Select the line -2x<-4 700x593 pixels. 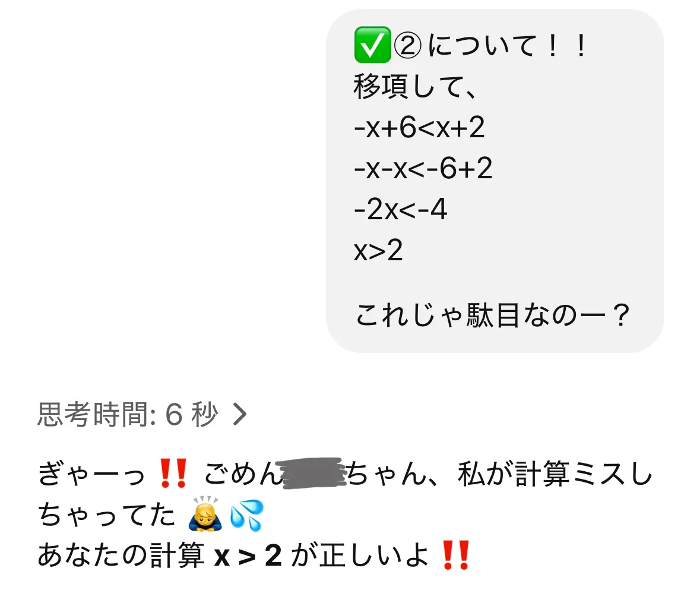400,209
